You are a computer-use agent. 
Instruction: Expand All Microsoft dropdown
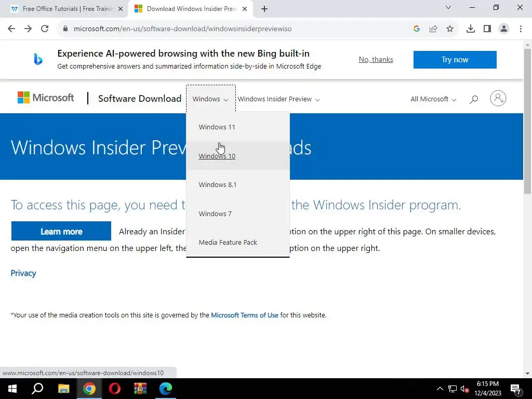[433, 99]
